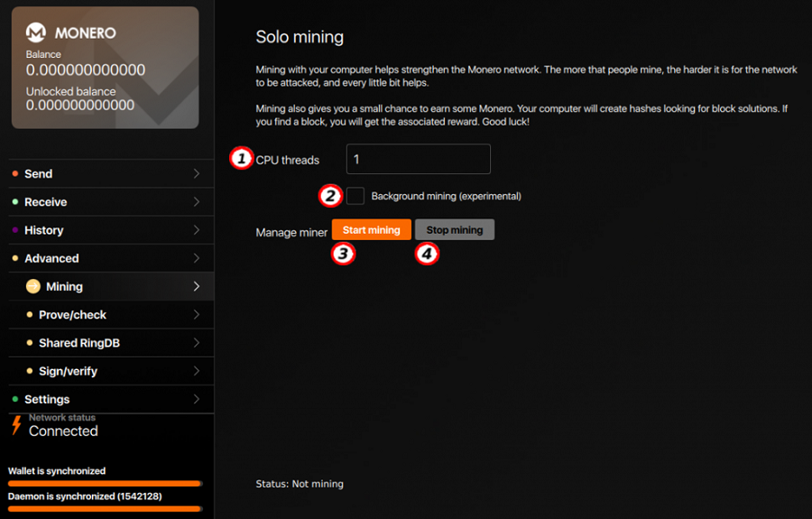Click the Monero logo icon
Image resolution: width=812 pixels, height=519 pixels.
[36, 32]
